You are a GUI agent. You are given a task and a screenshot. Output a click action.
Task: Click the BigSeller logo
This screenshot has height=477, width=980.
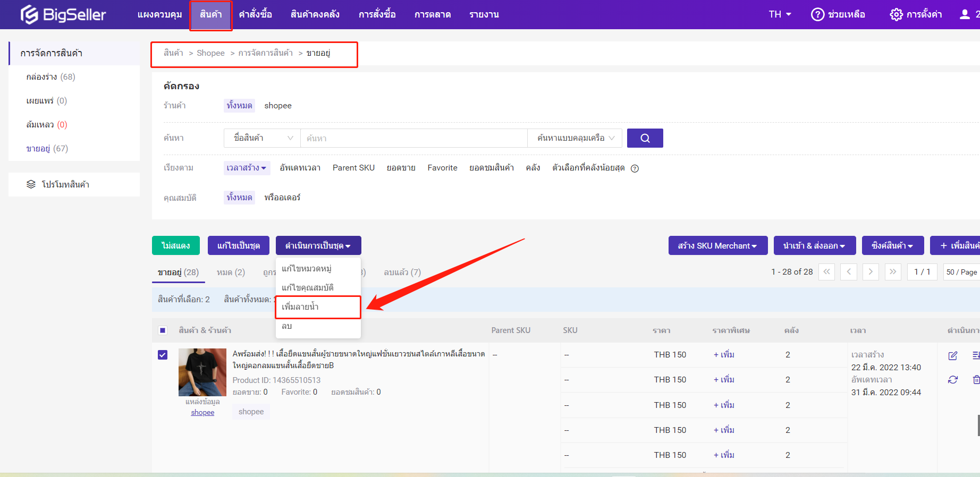[63, 14]
